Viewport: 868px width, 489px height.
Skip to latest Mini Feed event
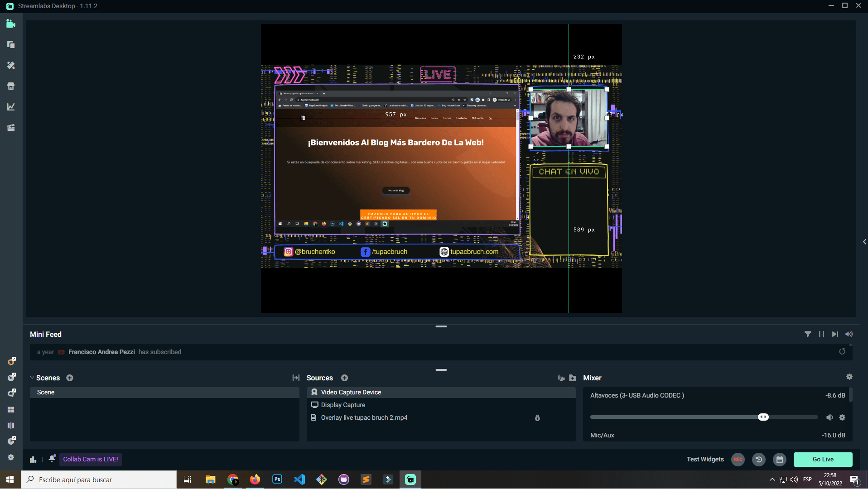coord(836,334)
